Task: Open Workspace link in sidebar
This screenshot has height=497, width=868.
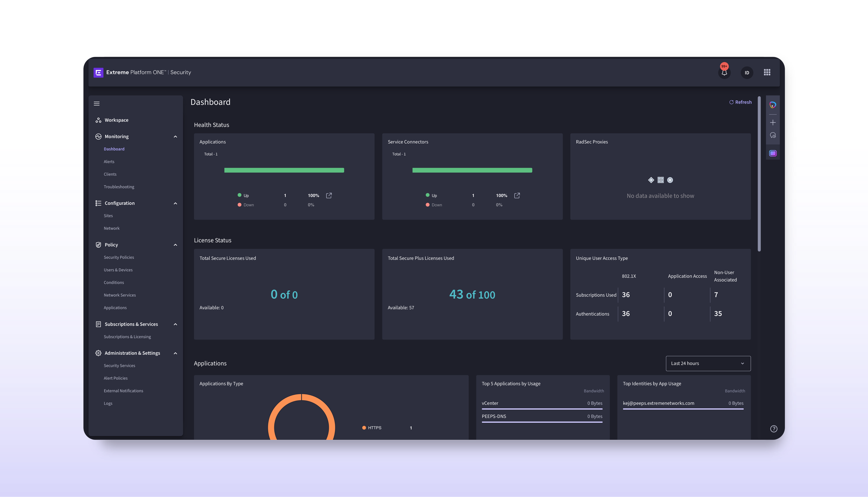Action: click(116, 120)
